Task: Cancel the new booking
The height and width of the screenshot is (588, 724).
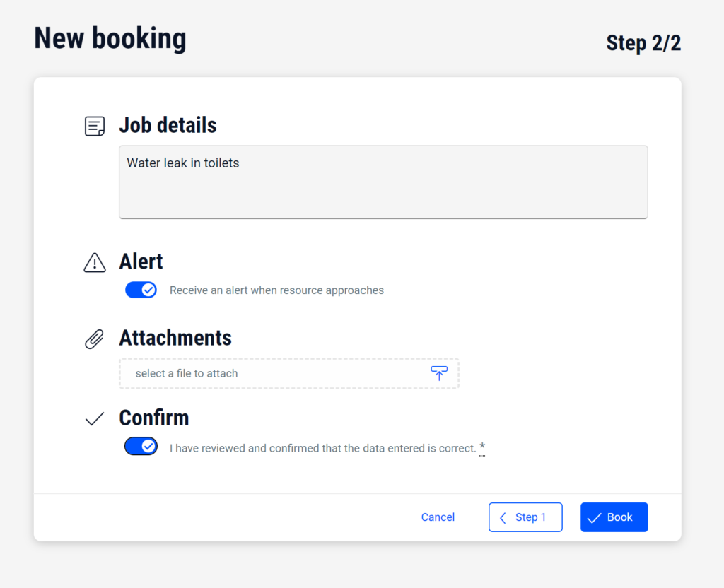Action: pyautogui.click(x=438, y=517)
